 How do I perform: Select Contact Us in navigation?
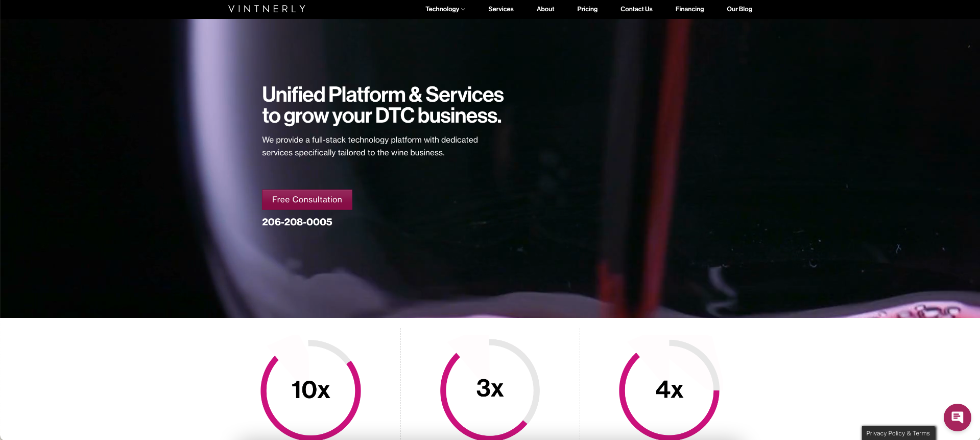(x=636, y=9)
